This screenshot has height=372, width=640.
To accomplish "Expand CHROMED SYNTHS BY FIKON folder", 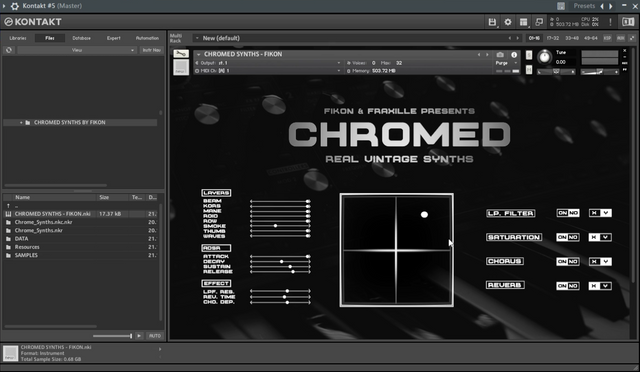I will point(21,123).
